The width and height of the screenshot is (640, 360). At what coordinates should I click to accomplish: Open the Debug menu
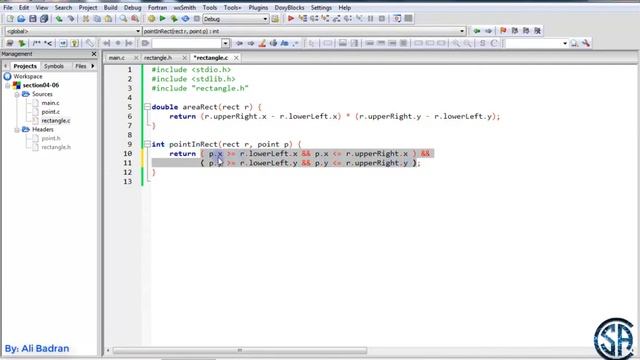pyautogui.click(x=132, y=7)
